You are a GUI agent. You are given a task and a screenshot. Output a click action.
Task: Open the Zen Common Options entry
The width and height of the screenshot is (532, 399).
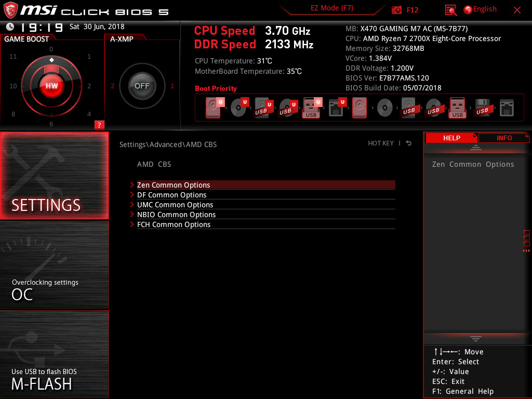pyautogui.click(x=266, y=185)
